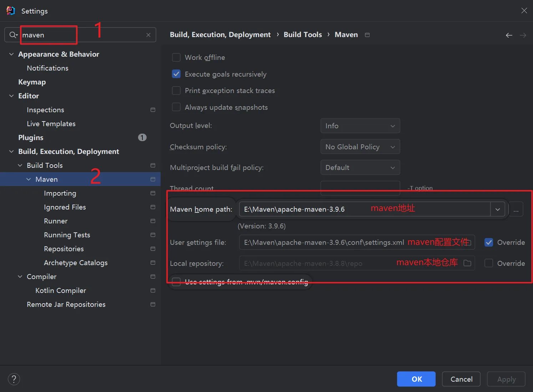
Task: Open the Plugins settings page
Action: click(31, 138)
